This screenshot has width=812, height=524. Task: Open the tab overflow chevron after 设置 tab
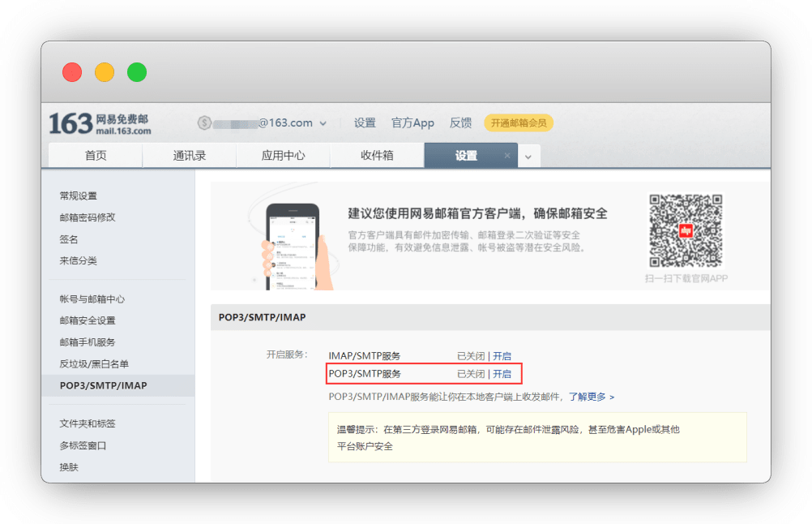pos(528,157)
